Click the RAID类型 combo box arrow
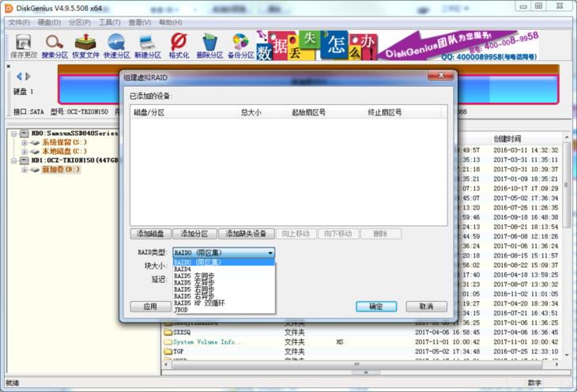The height and width of the screenshot is (392, 577). click(x=270, y=253)
